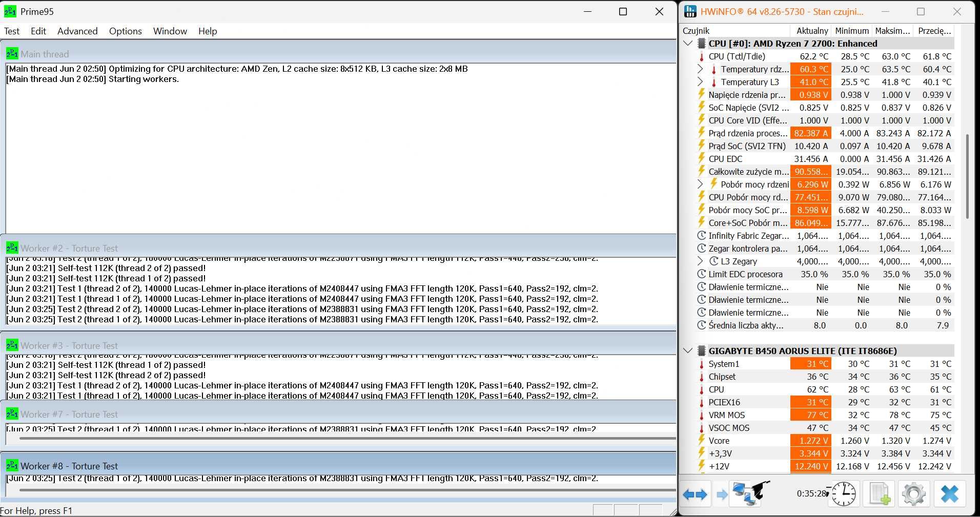Expand the L3 Zegary sub-group
The image size is (980, 517).
(x=701, y=261)
